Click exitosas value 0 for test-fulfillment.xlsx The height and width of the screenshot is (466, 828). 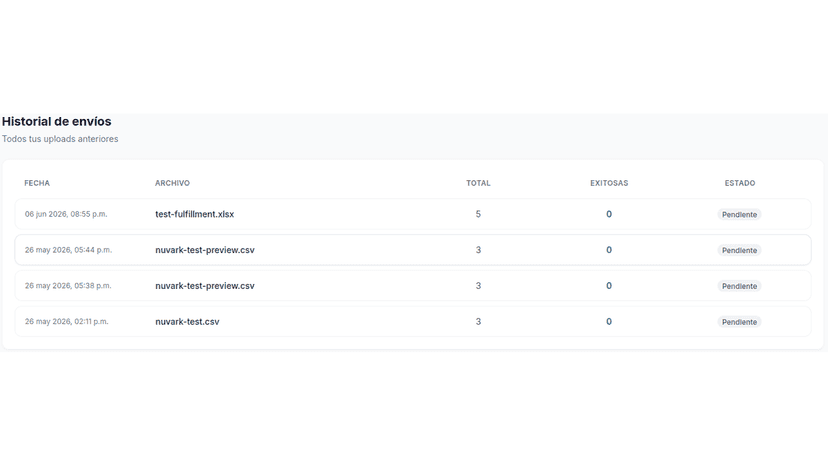coord(609,214)
